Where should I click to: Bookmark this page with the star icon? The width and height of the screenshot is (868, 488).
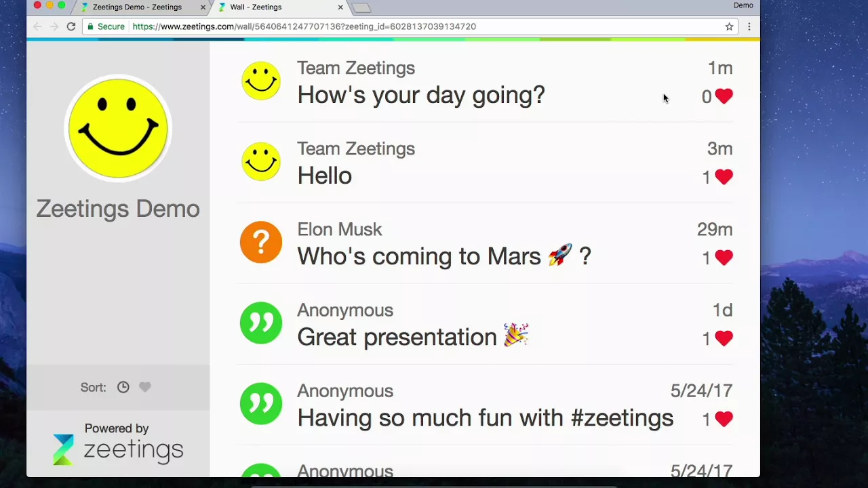[x=730, y=26]
